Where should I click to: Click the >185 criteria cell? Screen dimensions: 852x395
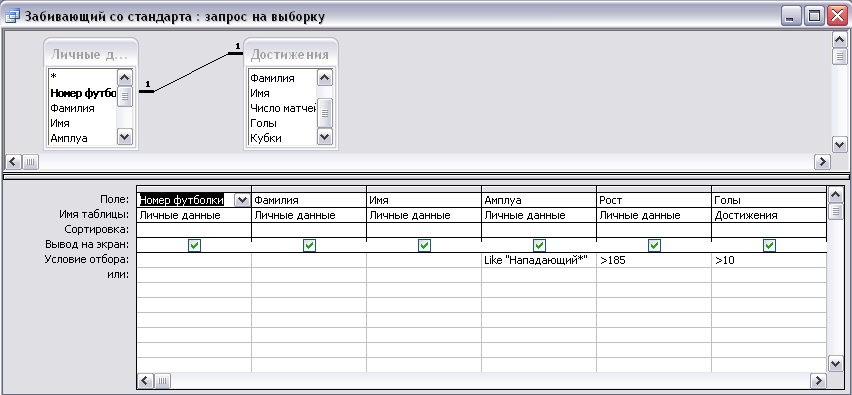point(654,260)
